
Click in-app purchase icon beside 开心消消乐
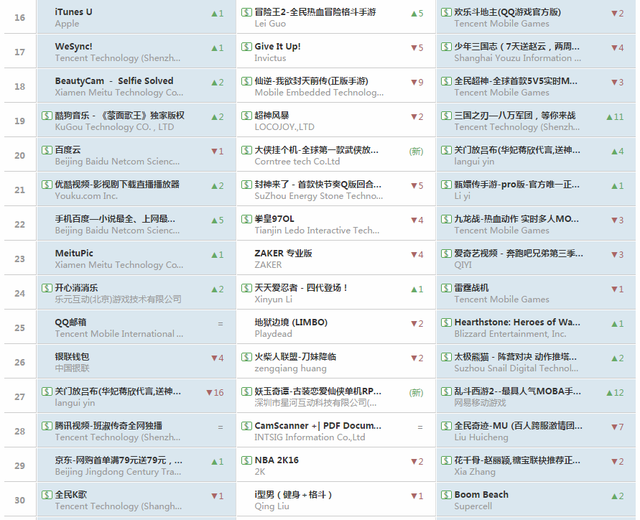pos(47,288)
